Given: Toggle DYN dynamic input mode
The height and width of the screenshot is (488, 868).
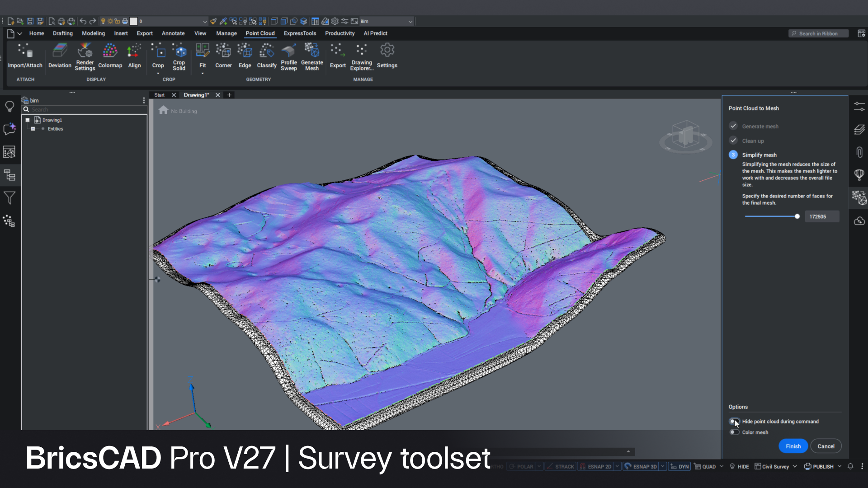Looking at the screenshot, I should coord(679,466).
